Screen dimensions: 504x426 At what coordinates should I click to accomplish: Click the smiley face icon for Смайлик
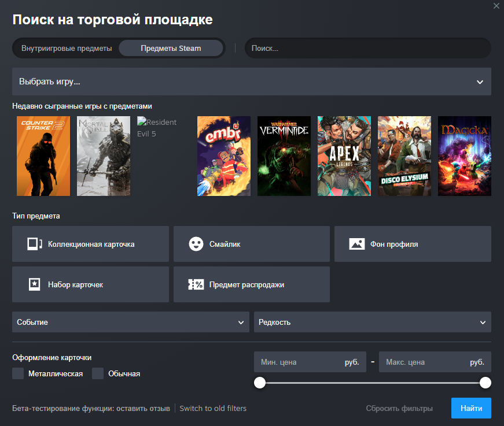click(x=196, y=244)
